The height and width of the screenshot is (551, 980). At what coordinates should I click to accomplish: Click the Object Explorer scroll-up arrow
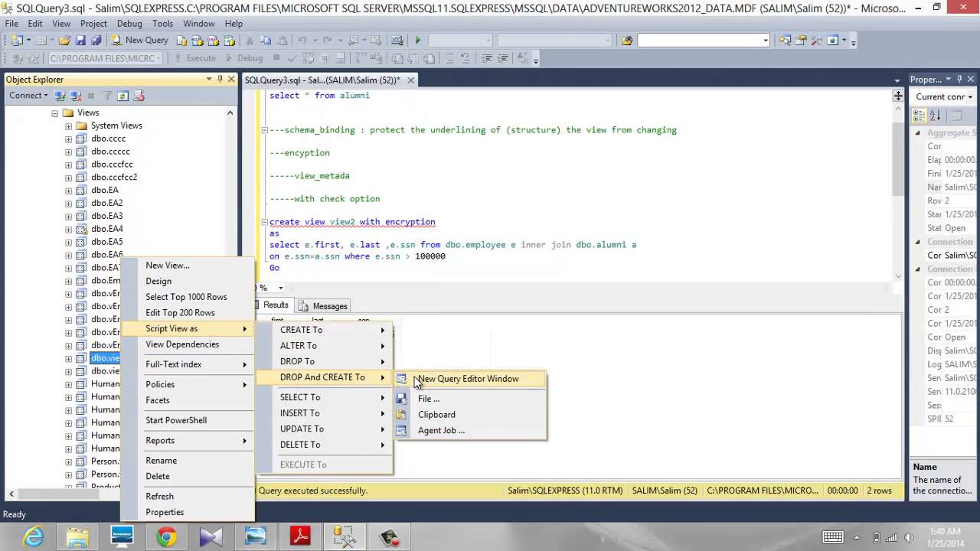tap(230, 113)
